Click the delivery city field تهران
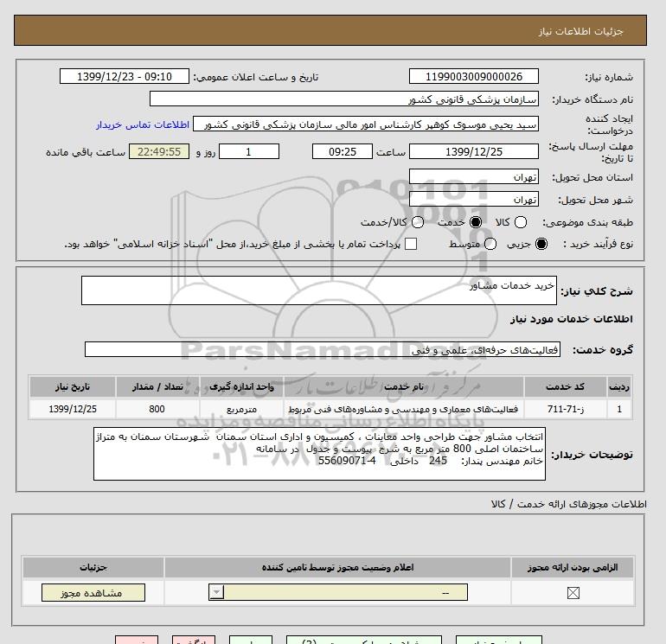Image resolution: width=666 pixels, height=644 pixels. 474,199
